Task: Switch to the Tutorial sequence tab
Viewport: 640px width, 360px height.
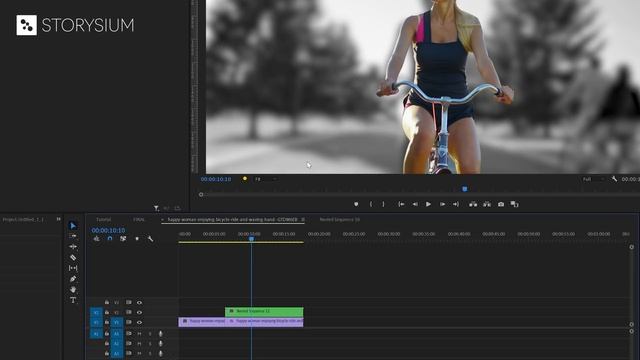Action: click(x=104, y=220)
